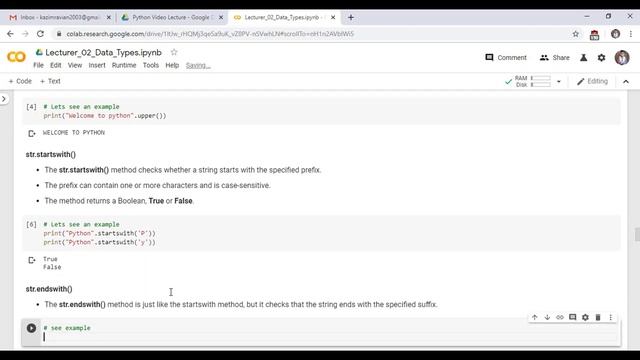
Task: Reload the page
Action: tap(40, 34)
